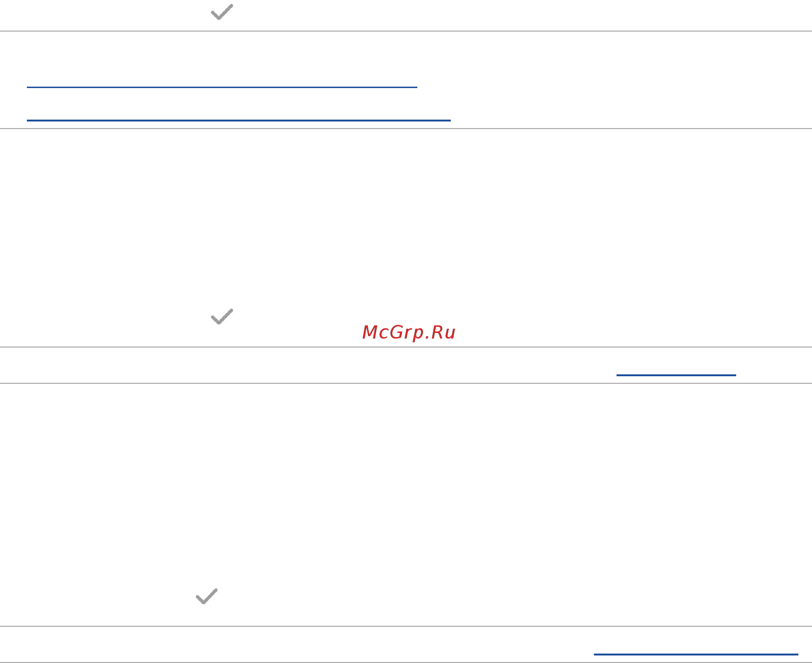Click right end of the longer blue underline
Screen dimensions: 812x663
point(448,121)
